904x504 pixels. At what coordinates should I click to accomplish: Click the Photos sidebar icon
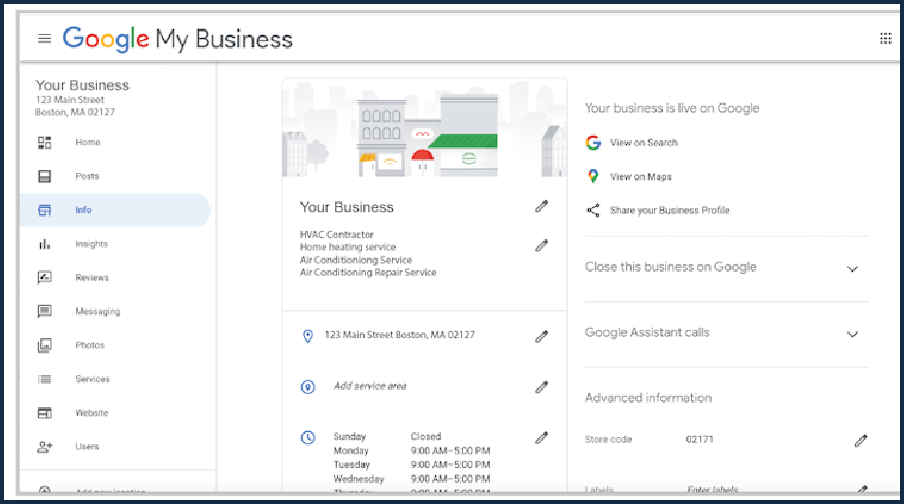click(x=44, y=345)
